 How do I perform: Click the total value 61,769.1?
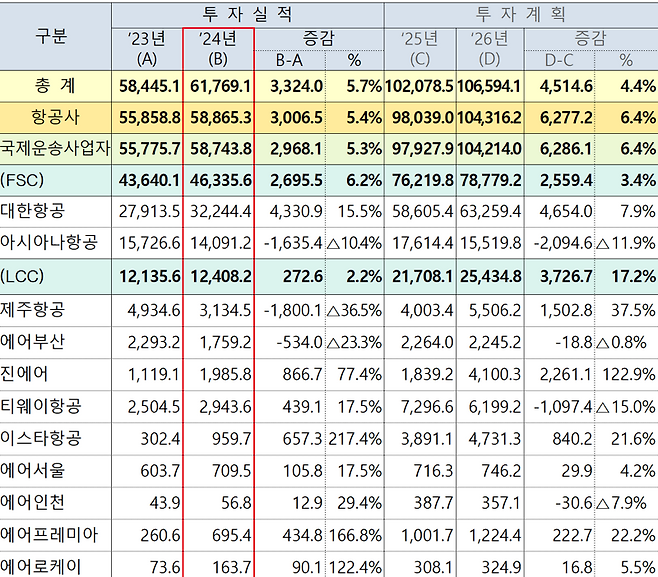pyautogui.click(x=220, y=86)
